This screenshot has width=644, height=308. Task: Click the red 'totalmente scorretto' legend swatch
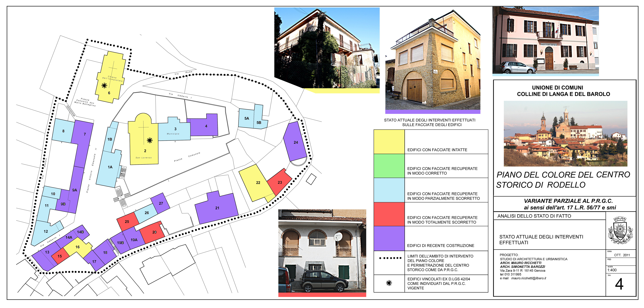[x=389, y=214]
